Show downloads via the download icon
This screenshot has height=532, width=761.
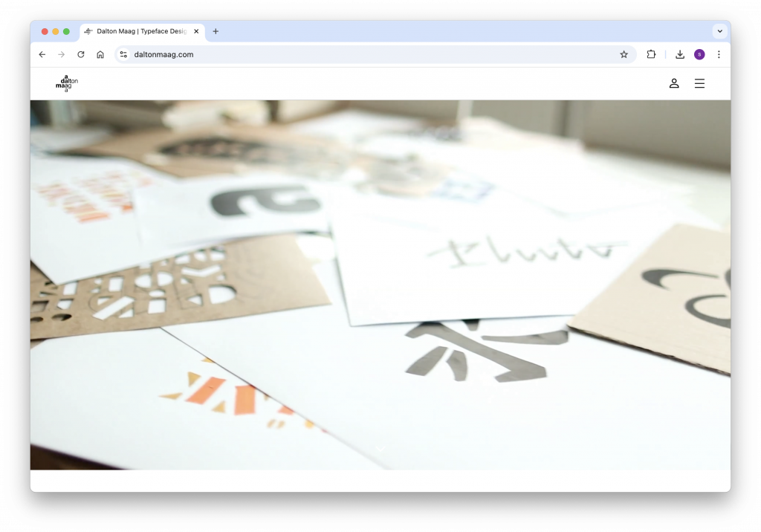pos(679,54)
